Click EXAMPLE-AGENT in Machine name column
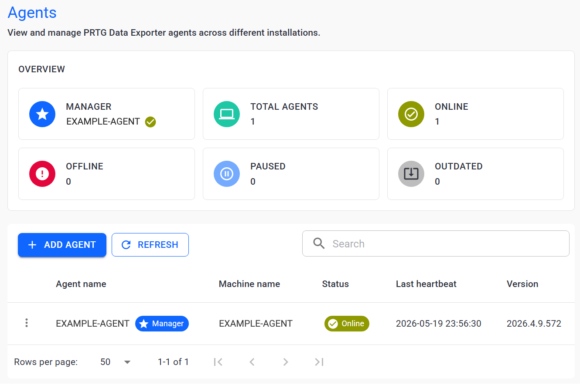 pyautogui.click(x=256, y=324)
